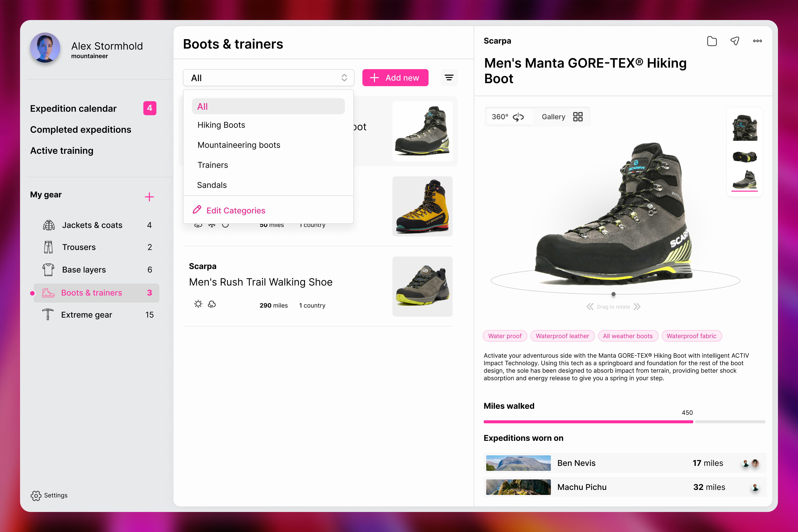Image resolution: width=798 pixels, height=532 pixels.
Task: Share the boot using the send icon
Action: coord(735,41)
